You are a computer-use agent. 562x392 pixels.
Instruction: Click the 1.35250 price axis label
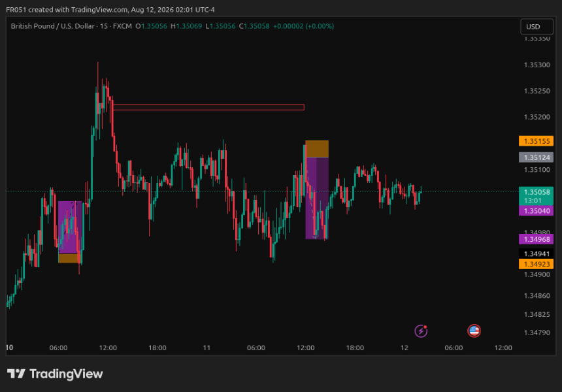click(x=537, y=91)
